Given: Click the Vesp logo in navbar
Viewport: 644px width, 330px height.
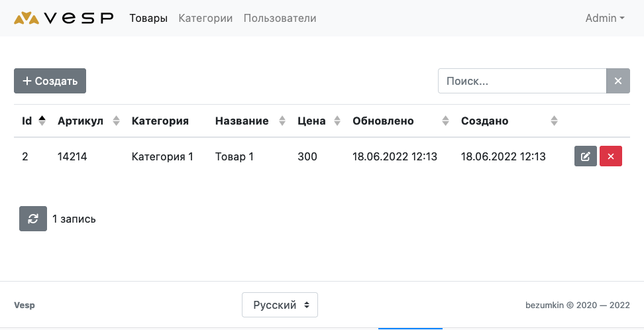Looking at the screenshot, I should 64,18.
